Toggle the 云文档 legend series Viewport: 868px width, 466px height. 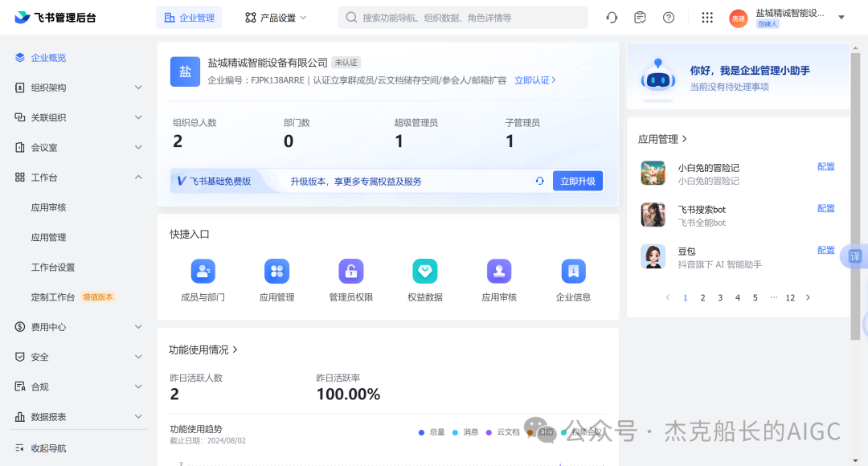pyautogui.click(x=502, y=432)
